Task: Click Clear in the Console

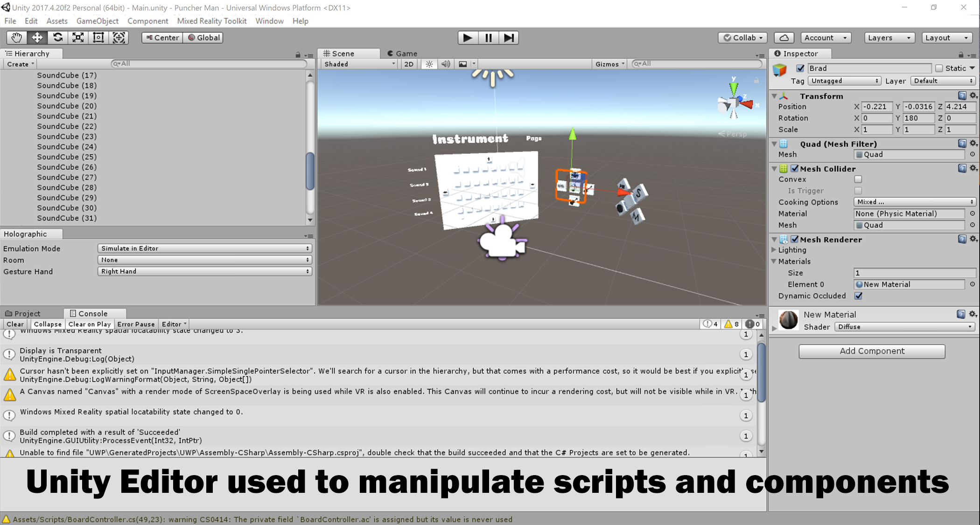Action: tap(15, 324)
